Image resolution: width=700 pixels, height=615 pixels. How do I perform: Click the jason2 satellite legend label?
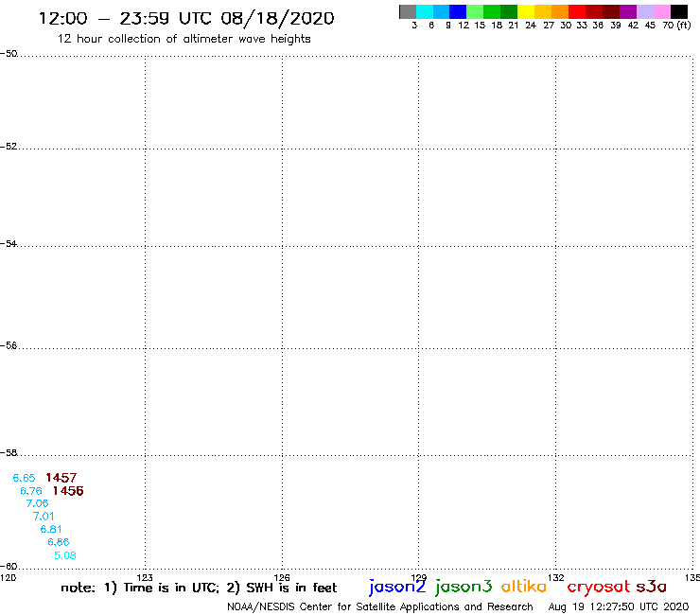point(397,587)
